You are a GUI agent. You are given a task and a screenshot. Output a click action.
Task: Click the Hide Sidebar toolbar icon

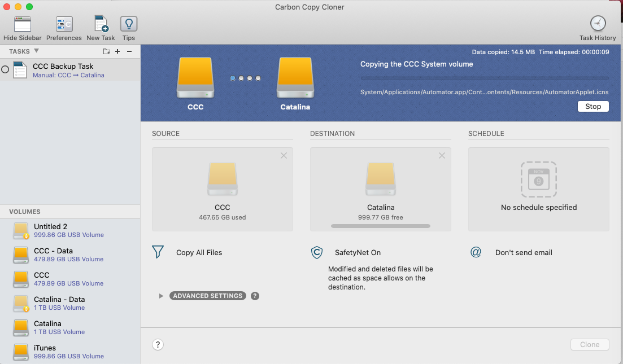(22, 25)
